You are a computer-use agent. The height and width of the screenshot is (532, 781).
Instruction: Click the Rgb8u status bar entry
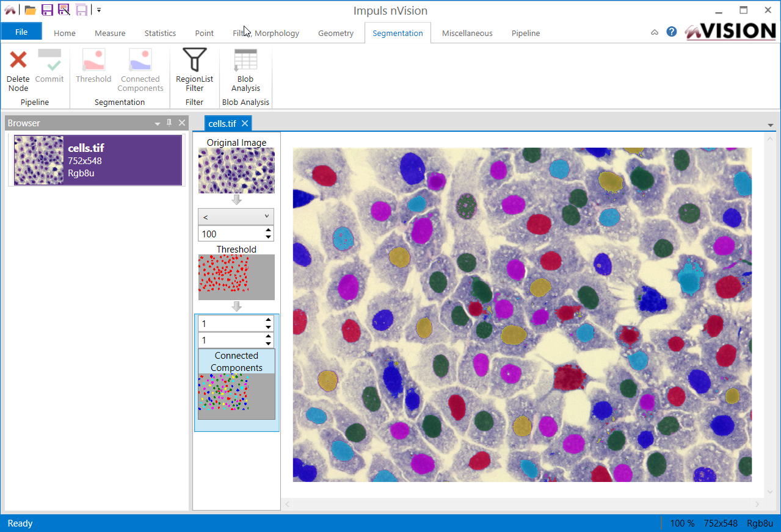click(760, 523)
